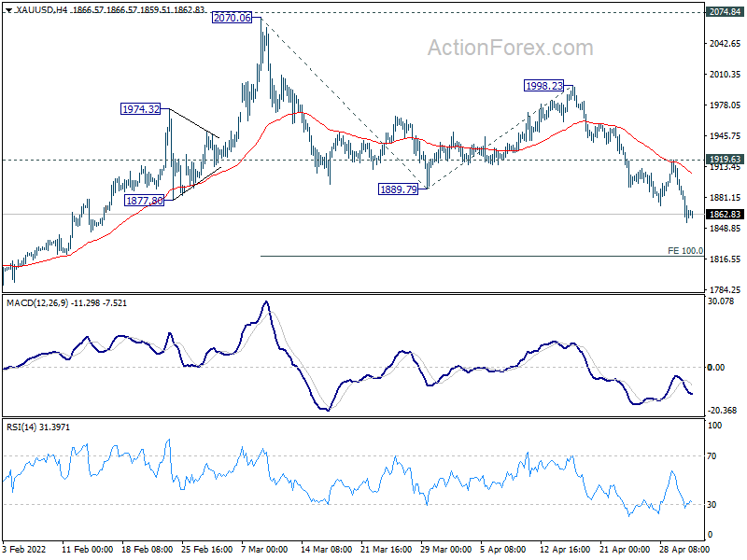This screenshot has width=747, height=560.
Task: Click the FE 100.0 projection label
Action: click(685, 250)
